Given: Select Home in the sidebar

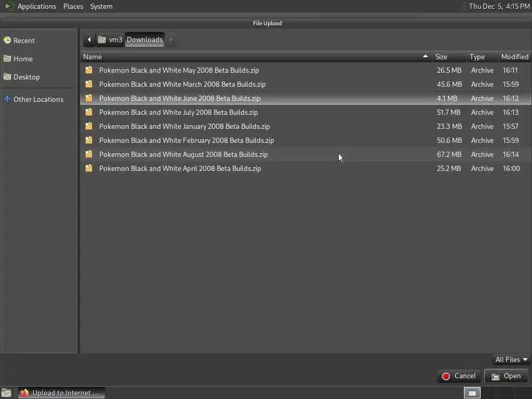Looking at the screenshot, I should 39,59.
